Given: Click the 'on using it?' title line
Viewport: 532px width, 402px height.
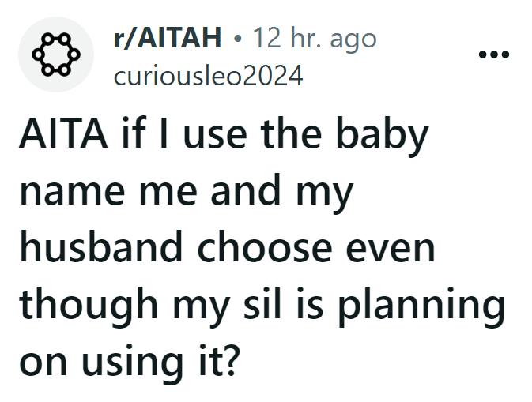Looking at the screenshot, I should point(130,361).
